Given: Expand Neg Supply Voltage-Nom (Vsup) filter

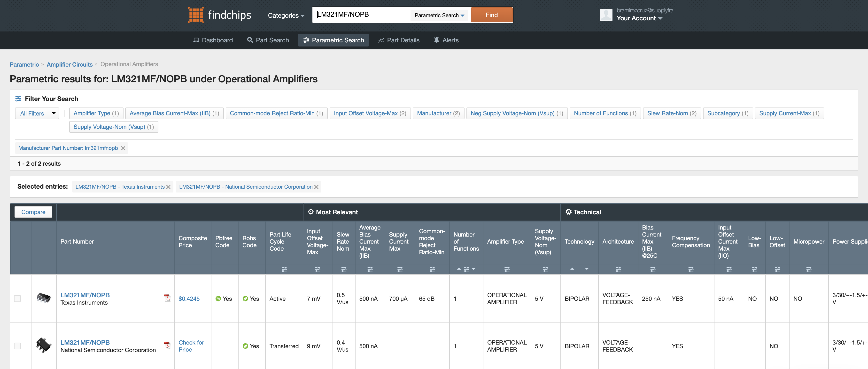Looking at the screenshot, I should pyautogui.click(x=517, y=113).
